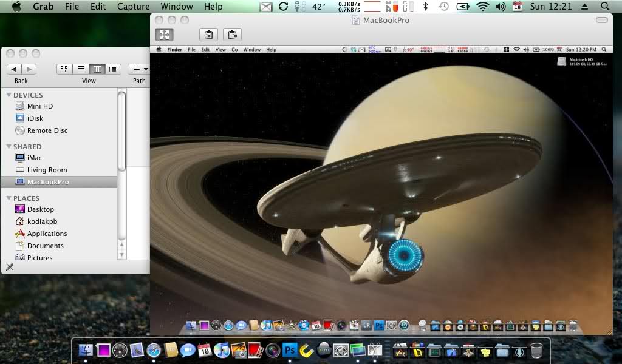Open the Path dropdown in Finder toolbar
This screenshot has width=622, height=364.
(x=139, y=69)
